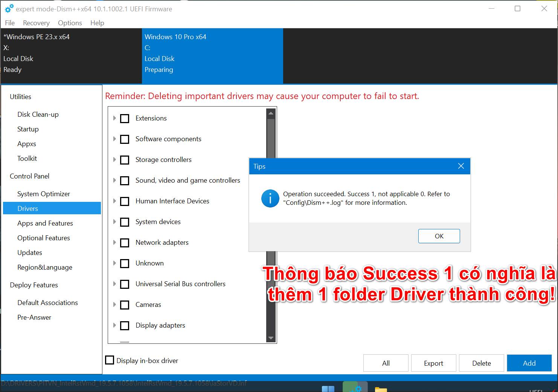The height and width of the screenshot is (392, 558).
Task: Open Disk Clean-up in the sidebar
Action: click(x=38, y=114)
